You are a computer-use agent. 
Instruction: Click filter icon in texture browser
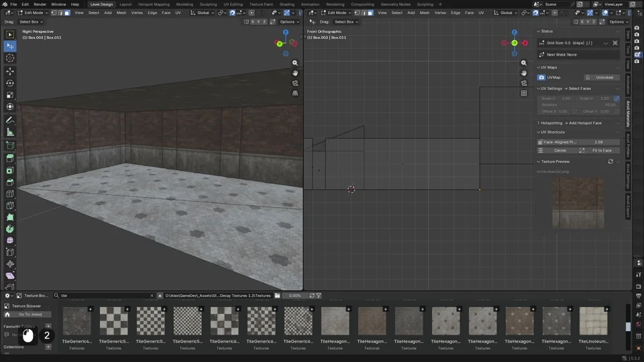tap(319, 296)
